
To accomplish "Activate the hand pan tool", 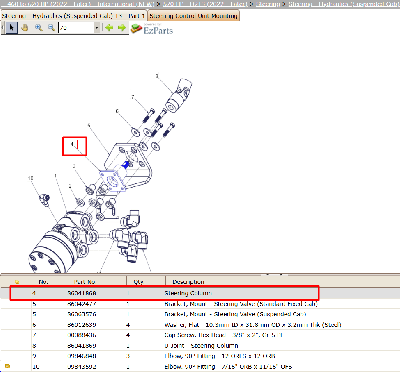I will (x=25, y=28).
